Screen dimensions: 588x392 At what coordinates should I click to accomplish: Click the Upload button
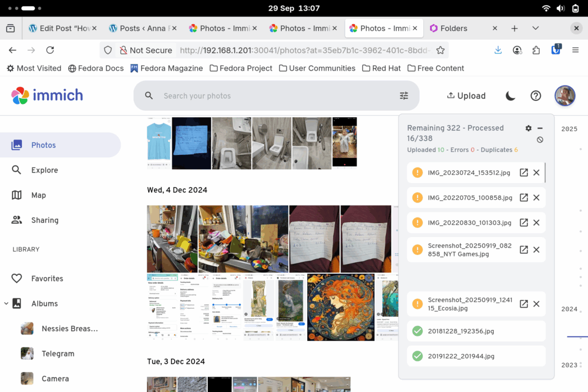click(x=466, y=96)
